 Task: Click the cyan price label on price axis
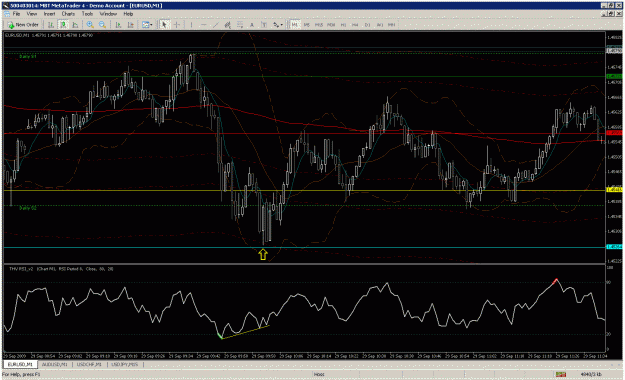point(613,246)
